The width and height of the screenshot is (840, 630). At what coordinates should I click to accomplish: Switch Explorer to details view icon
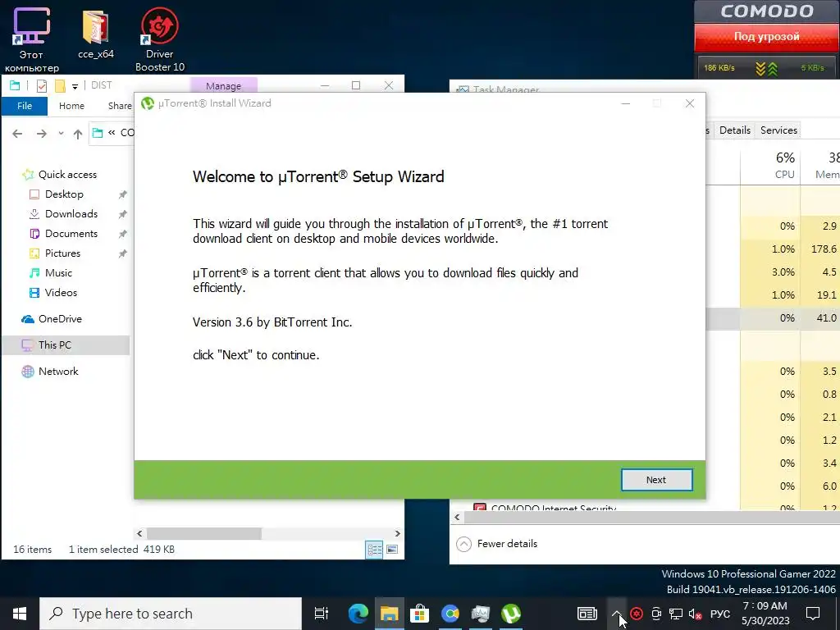pos(374,550)
